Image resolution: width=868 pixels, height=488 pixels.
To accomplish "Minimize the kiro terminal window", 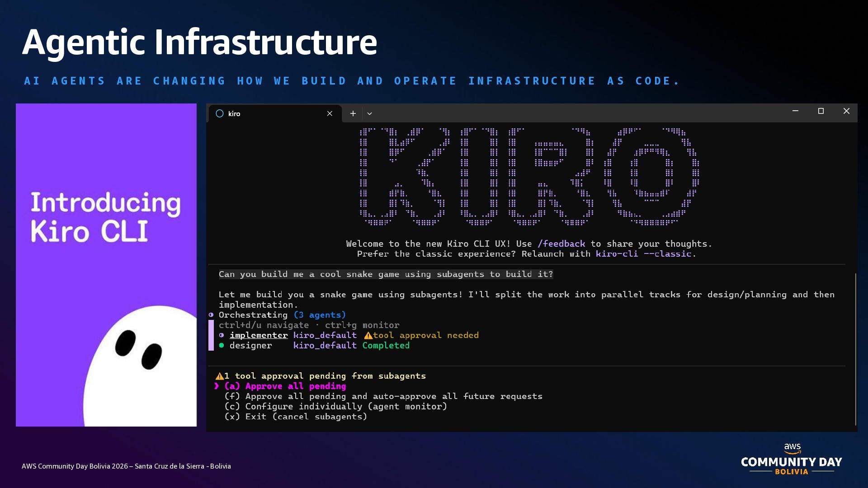I will click(795, 111).
